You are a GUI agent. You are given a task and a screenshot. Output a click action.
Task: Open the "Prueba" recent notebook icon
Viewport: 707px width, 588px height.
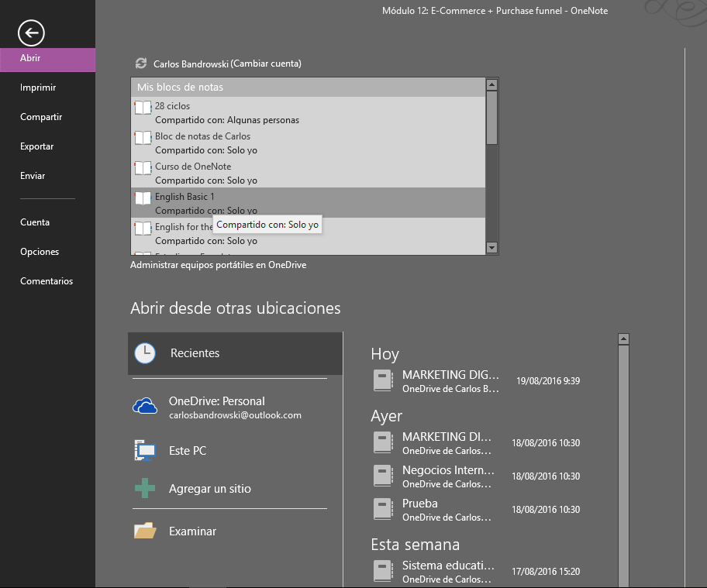coord(383,508)
